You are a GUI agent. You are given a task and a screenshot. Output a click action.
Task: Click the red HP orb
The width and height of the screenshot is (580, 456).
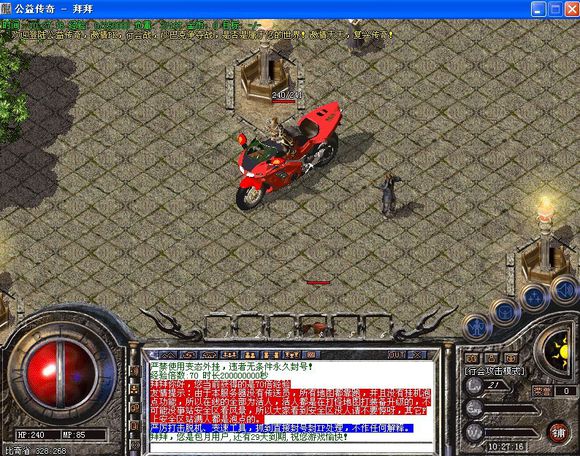point(61,374)
